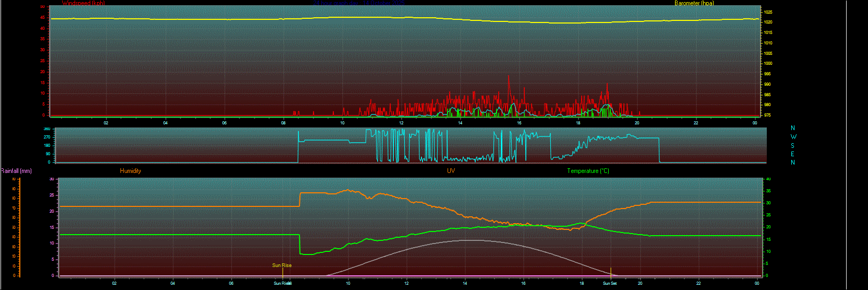Click the green Temperature (°C) legend label
The height and width of the screenshot is (290, 868).
tap(588, 171)
